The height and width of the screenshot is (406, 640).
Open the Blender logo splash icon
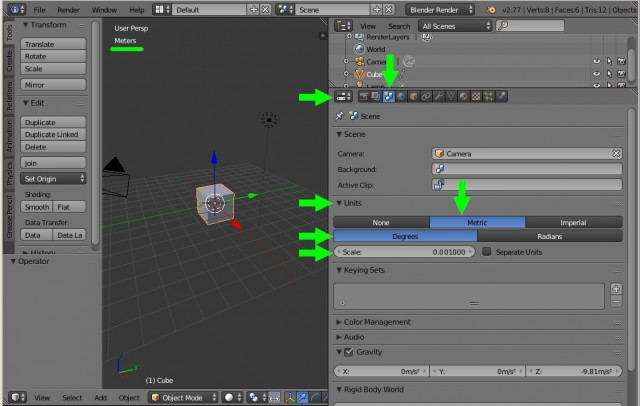(x=491, y=9)
